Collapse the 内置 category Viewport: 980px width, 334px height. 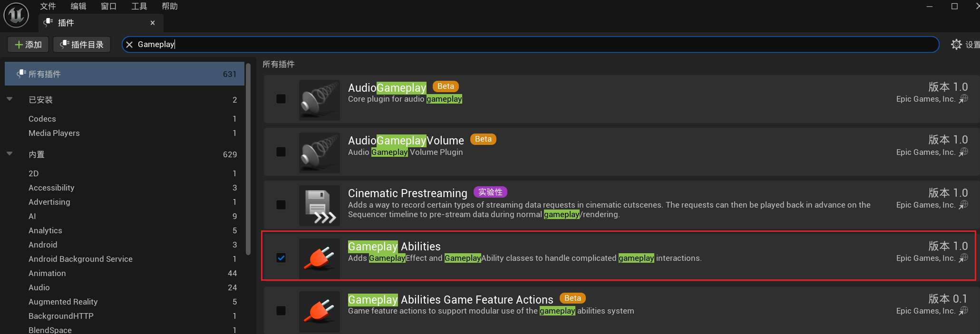tap(10, 154)
